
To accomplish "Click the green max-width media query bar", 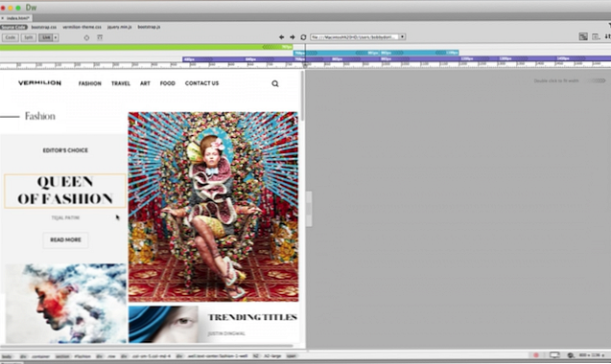I will tap(146, 47).
